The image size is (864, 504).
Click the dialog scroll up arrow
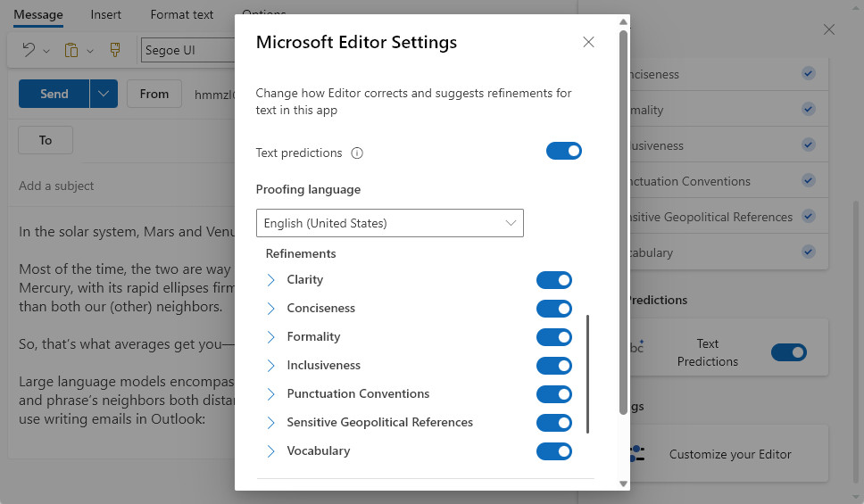tap(623, 22)
